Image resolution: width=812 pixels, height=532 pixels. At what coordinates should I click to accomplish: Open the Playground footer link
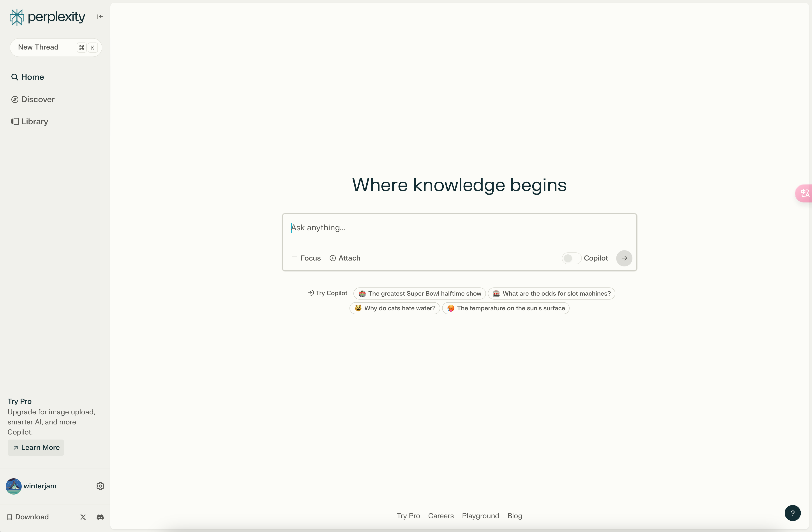point(480,516)
